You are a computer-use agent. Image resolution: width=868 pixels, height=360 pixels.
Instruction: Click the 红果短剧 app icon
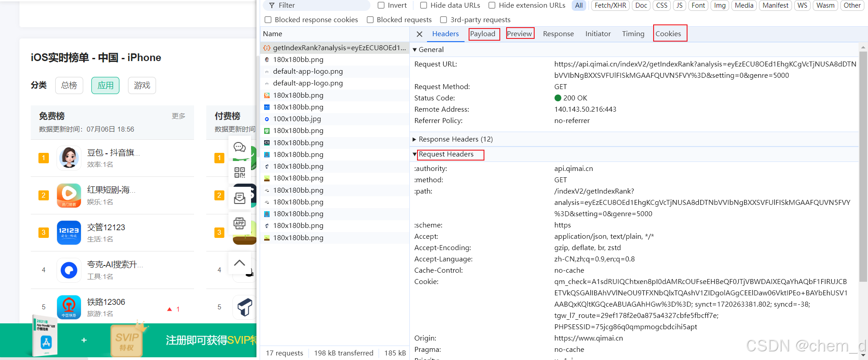point(69,195)
